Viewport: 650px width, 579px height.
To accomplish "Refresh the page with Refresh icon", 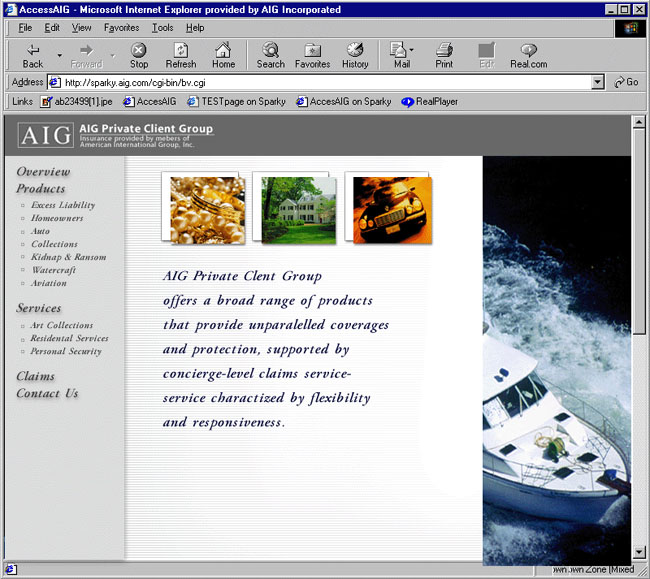I will point(181,50).
